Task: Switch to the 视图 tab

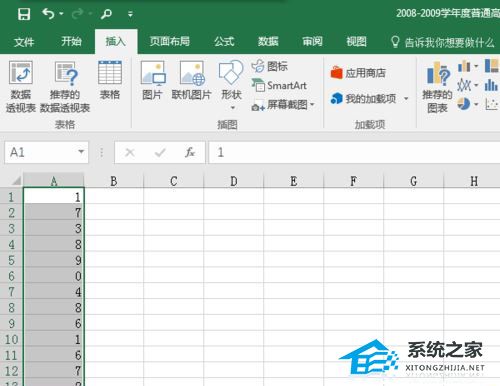Action: click(356, 41)
